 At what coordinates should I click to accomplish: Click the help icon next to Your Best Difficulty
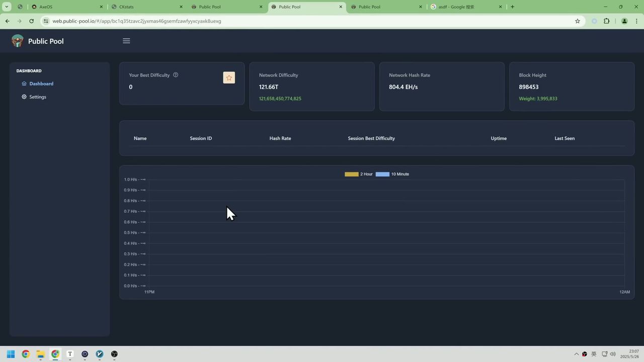176,75
